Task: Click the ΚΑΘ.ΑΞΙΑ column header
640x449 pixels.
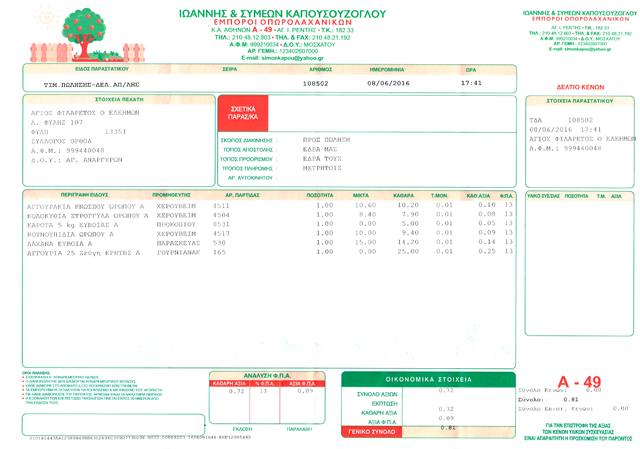Action: coord(478,196)
